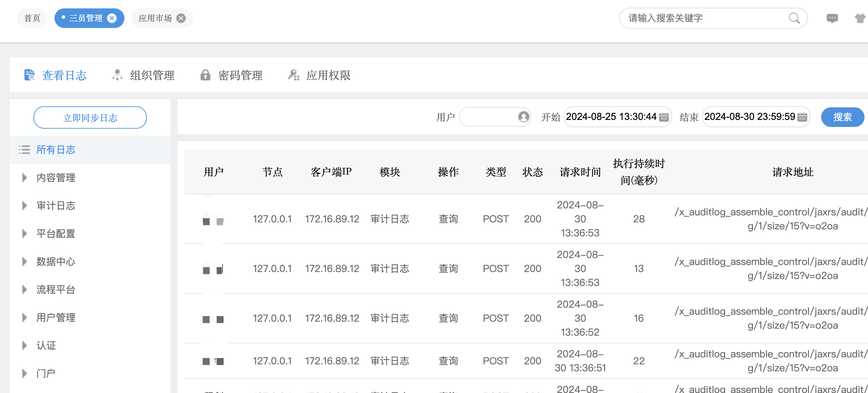Click the search magnifier icon
The width and height of the screenshot is (868, 393).
[794, 18]
